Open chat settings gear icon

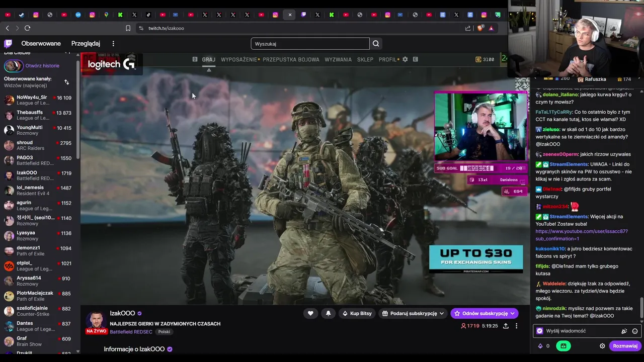[x=602, y=346]
